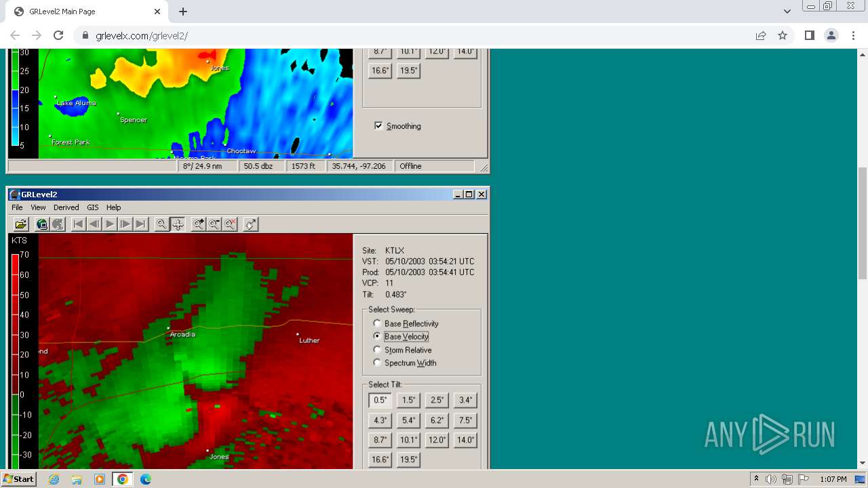868x488 pixels.
Task: Select Base Velocity sweep option
Action: coord(401,337)
